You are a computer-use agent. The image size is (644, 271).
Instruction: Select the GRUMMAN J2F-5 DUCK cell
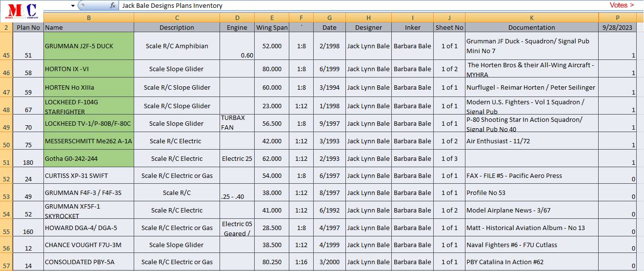coord(89,46)
